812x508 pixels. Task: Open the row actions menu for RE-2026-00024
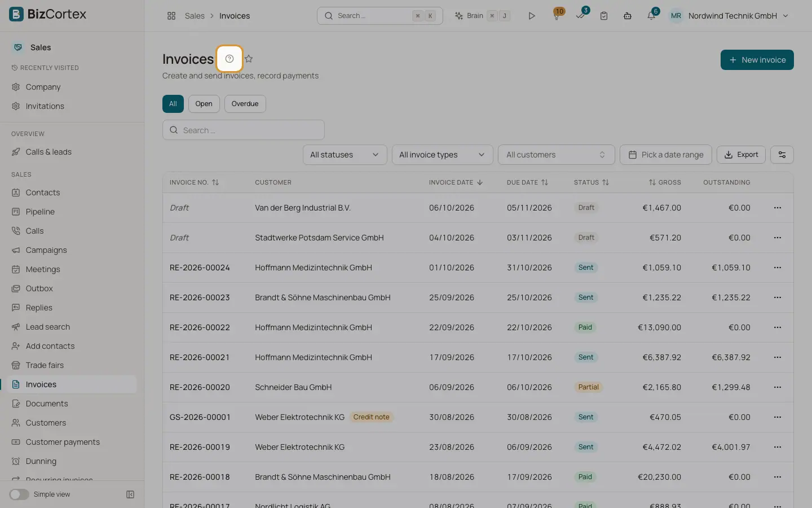tap(778, 268)
